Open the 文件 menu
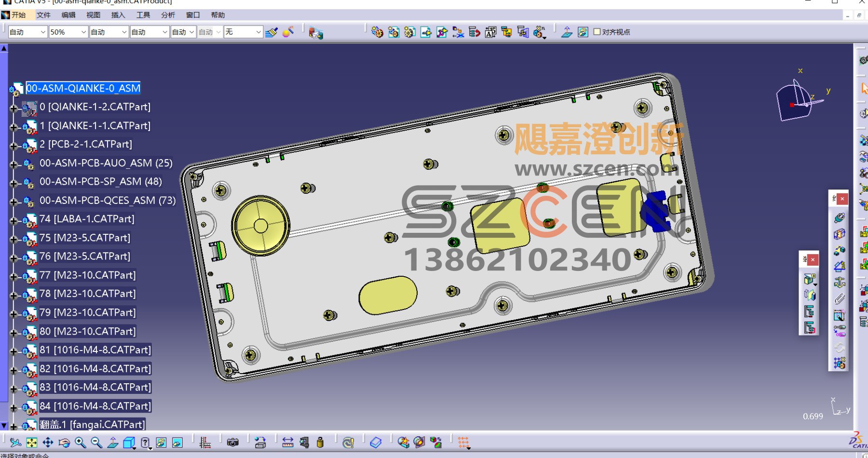Image resolution: width=868 pixels, height=458 pixels. (43, 15)
